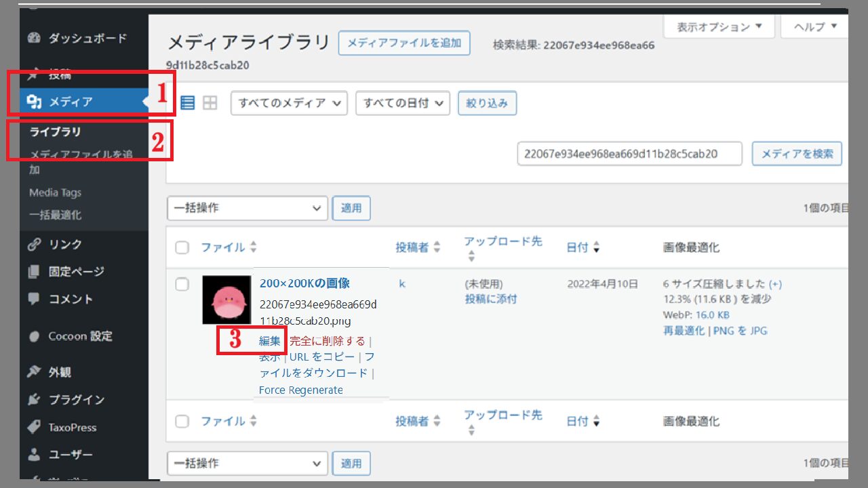Image resolution: width=868 pixels, height=488 pixels.
Task: Open the すべてのメディア filter dropdown
Action: point(290,104)
